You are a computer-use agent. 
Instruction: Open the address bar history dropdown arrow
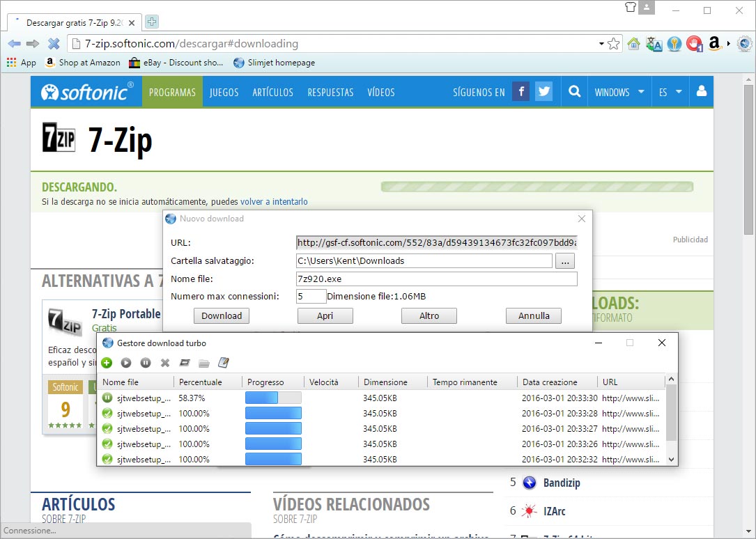601,44
